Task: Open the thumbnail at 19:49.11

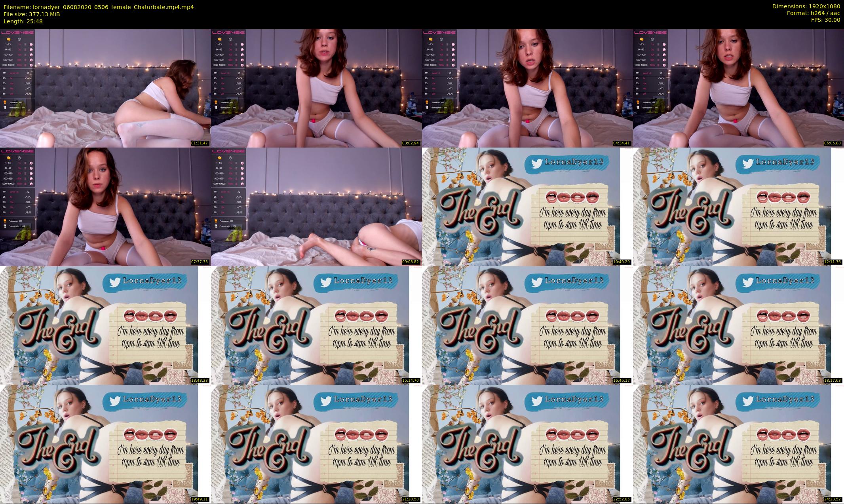Action: coord(105,444)
